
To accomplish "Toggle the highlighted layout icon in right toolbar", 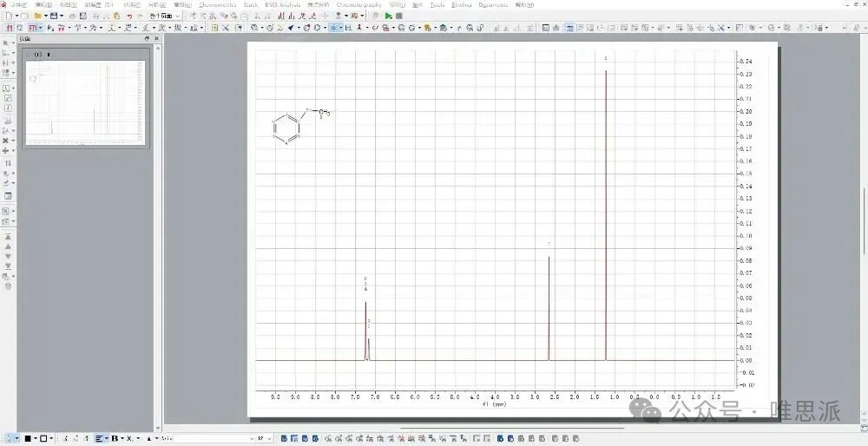I will tap(569, 28).
